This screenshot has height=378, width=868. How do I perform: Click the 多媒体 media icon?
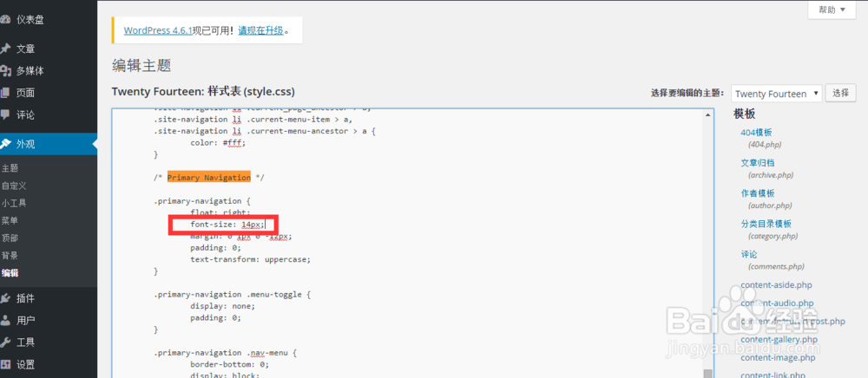click(5, 71)
